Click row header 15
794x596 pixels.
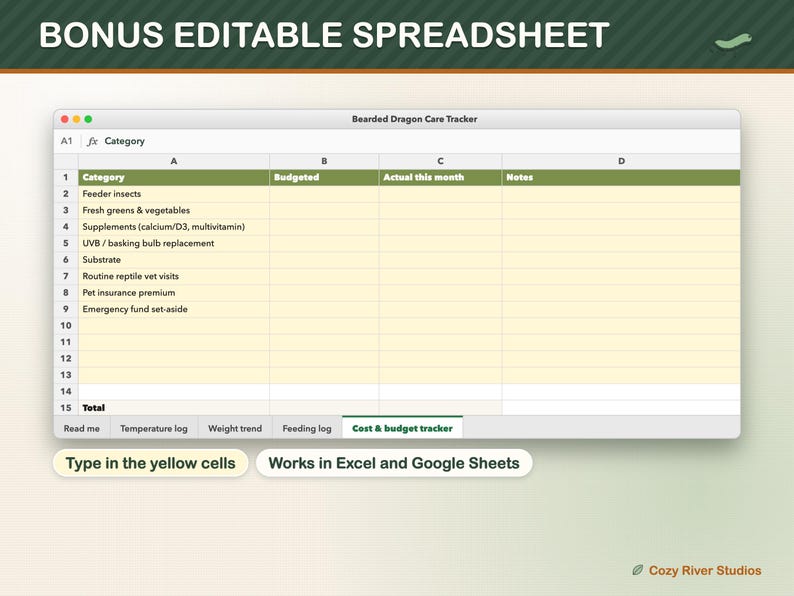pos(66,408)
